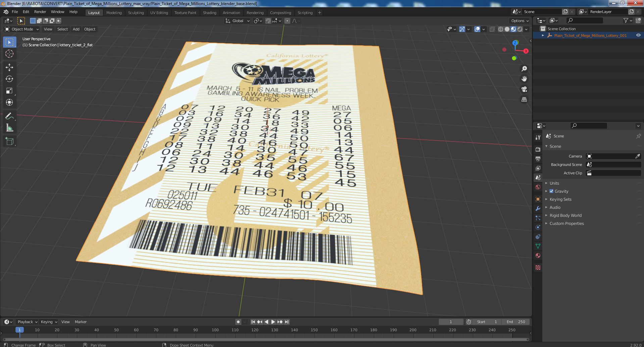Open the View Layer properties tab
The height and width of the screenshot is (347, 644).
click(538, 168)
